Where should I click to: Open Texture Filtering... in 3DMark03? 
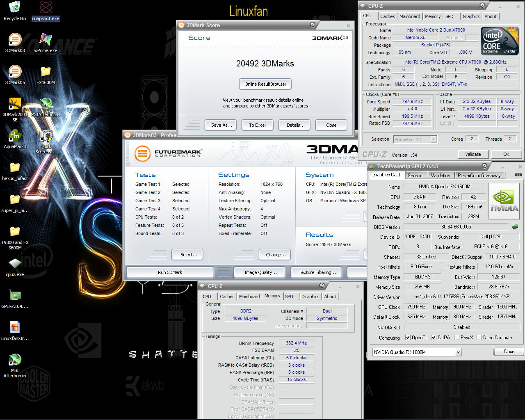pos(317,272)
